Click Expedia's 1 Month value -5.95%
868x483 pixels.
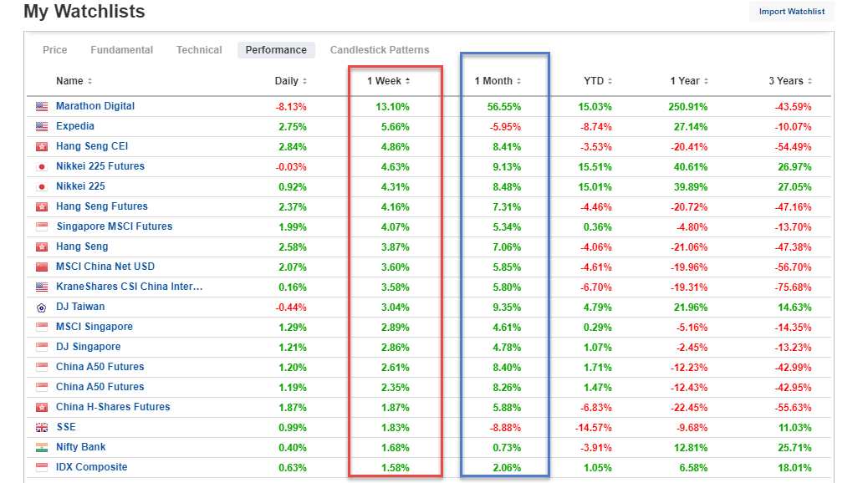505,127
